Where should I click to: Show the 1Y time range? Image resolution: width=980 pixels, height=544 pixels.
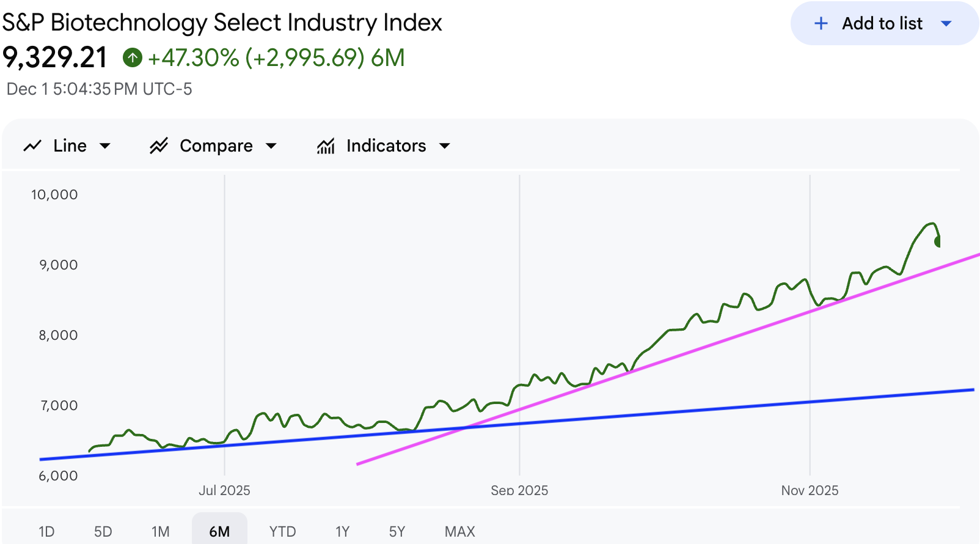342,531
